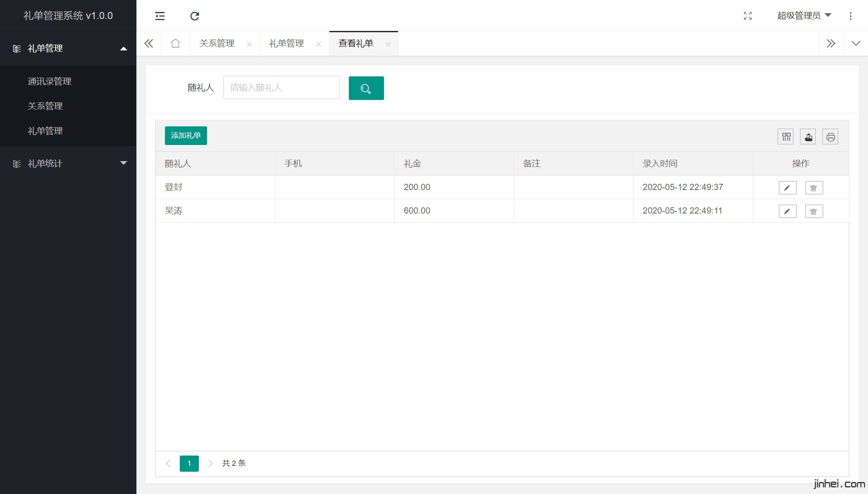Toggle sidebar collapse icon in header
Screen dimensions: 868x494
tap(160, 16)
